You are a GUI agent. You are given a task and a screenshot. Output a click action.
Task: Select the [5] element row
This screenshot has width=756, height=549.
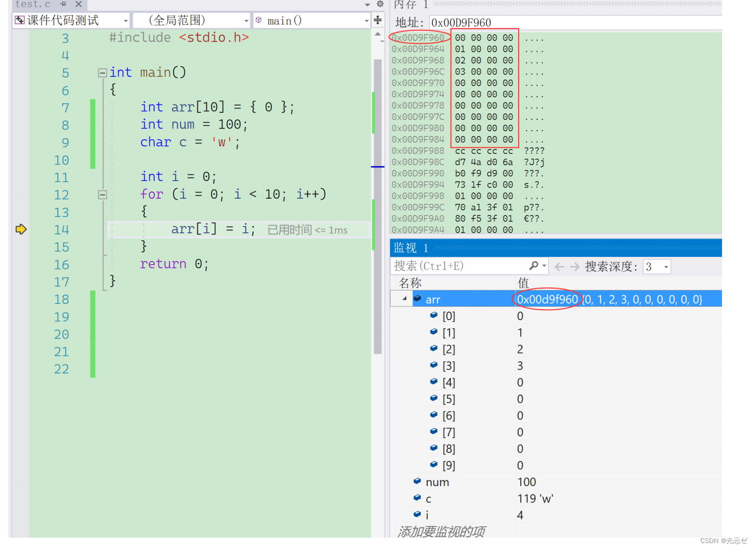point(556,399)
